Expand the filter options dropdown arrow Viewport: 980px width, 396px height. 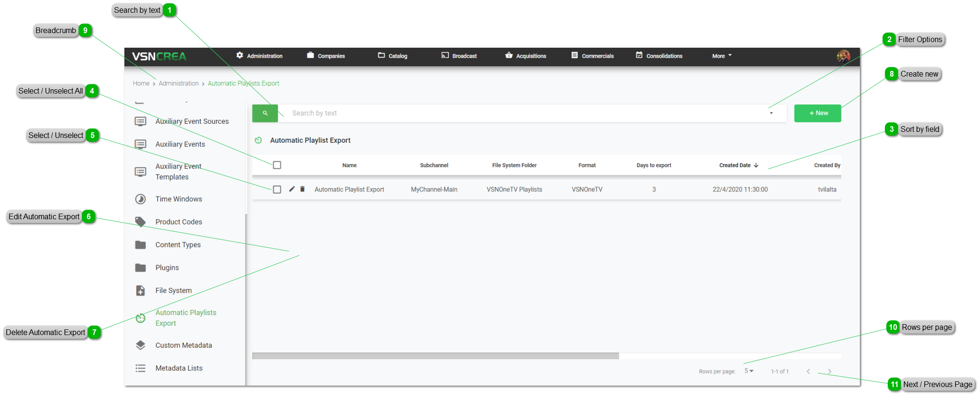[771, 113]
